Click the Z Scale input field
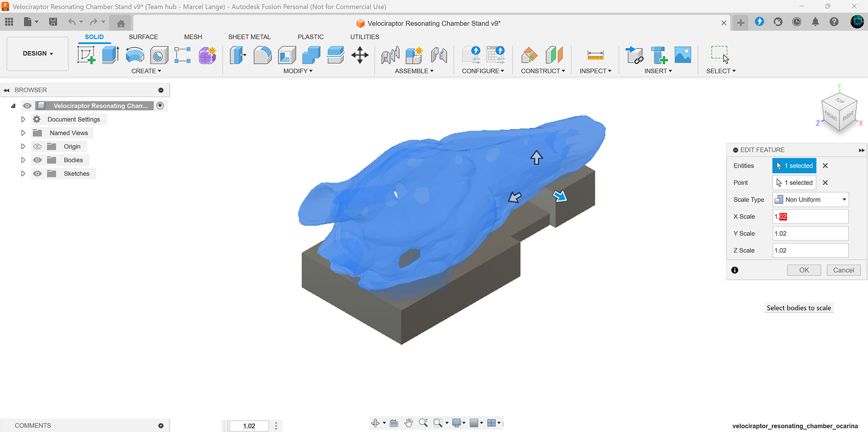 (x=811, y=250)
